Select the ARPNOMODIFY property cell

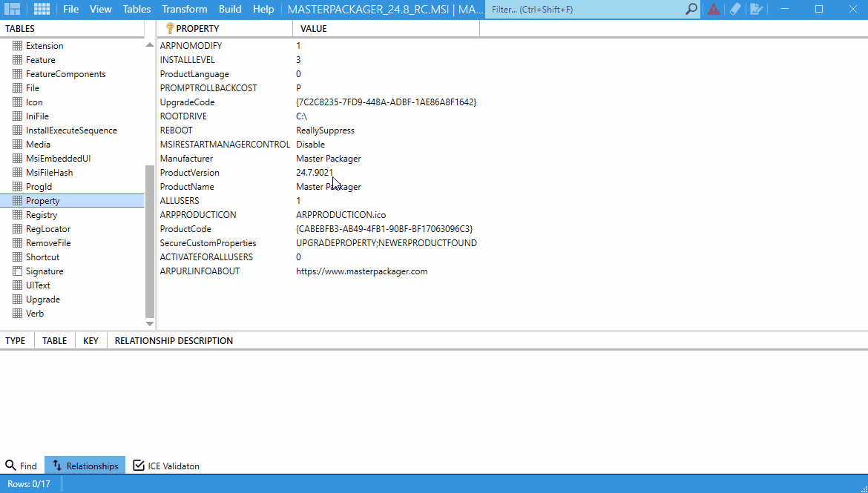click(x=191, y=46)
